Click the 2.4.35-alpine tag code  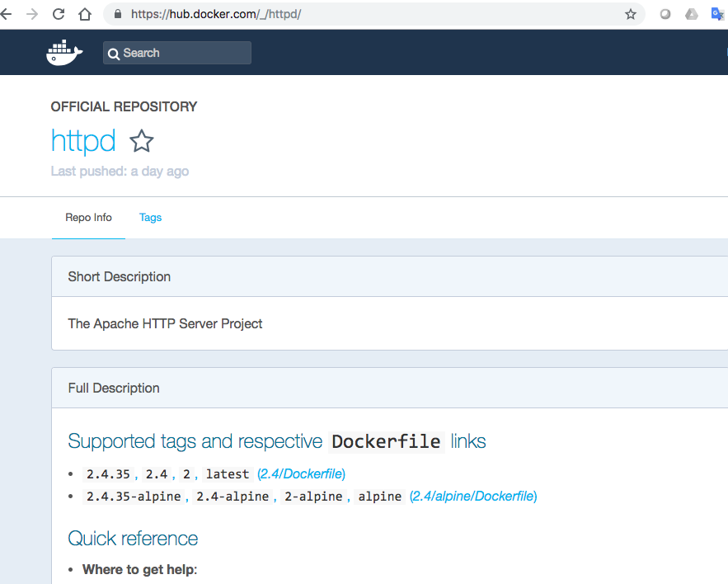134,497
